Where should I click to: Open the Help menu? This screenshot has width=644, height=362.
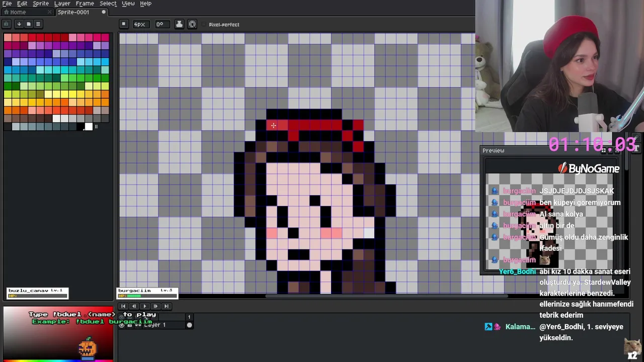point(145,4)
